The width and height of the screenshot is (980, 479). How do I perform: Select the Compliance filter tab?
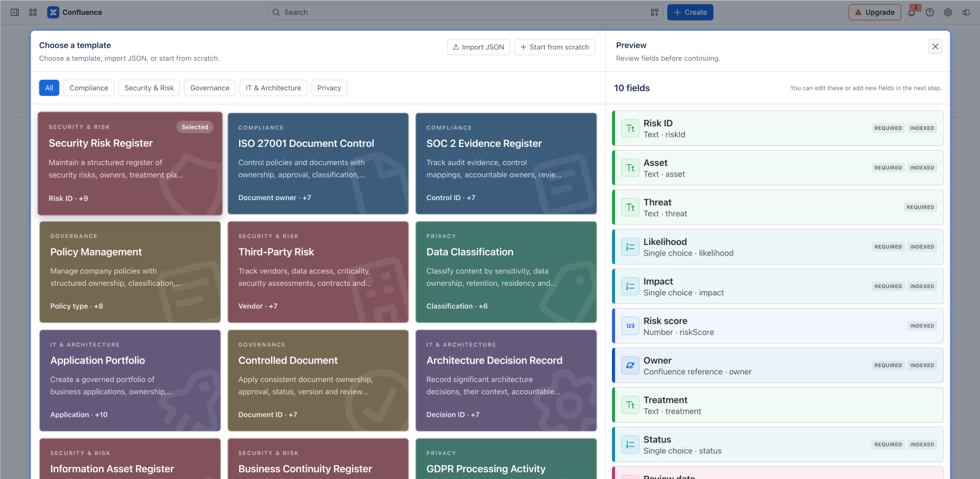89,88
